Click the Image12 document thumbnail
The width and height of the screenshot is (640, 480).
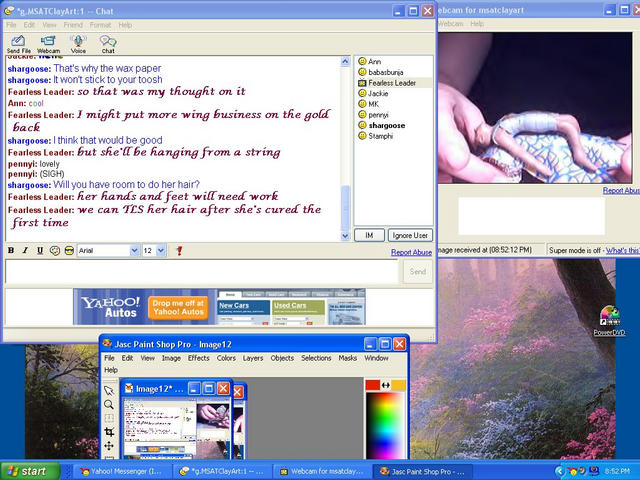177,427
